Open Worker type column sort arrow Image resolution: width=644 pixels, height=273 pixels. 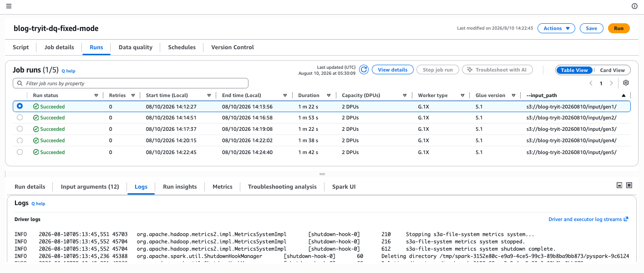tap(462, 96)
